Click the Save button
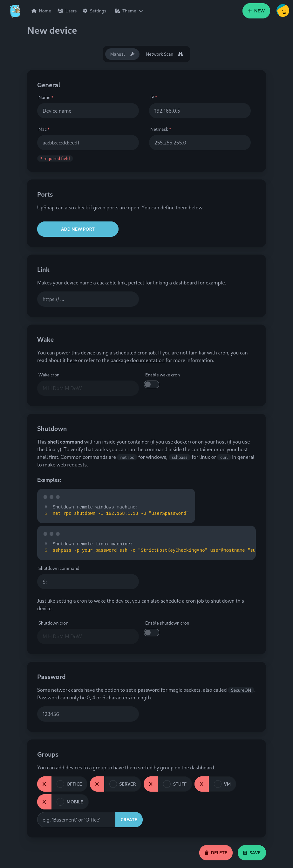 [251, 852]
